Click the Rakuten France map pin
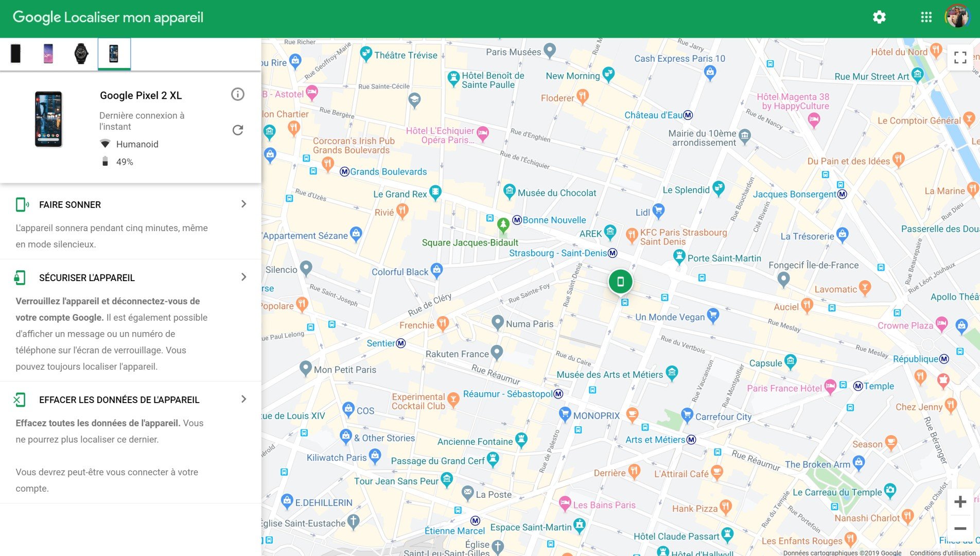The image size is (980, 556). [497, 352]
